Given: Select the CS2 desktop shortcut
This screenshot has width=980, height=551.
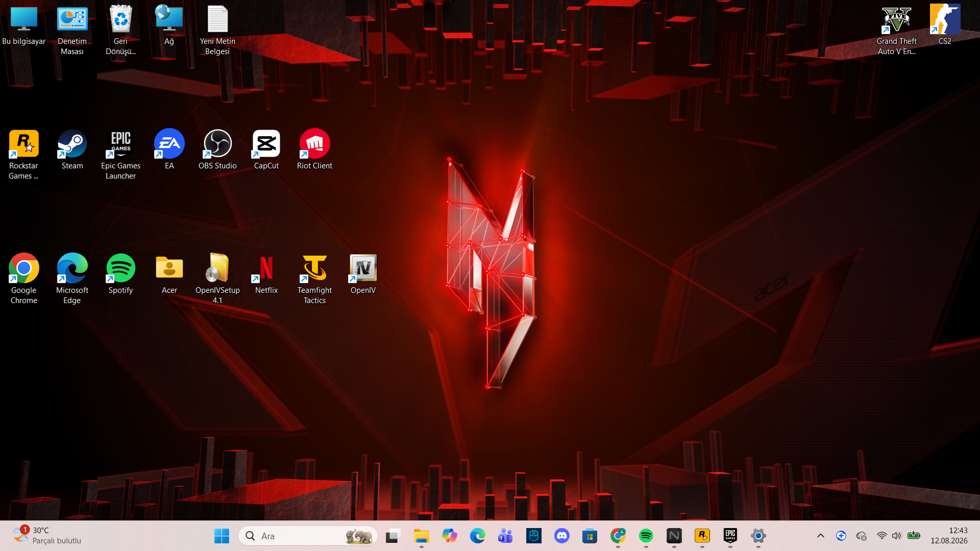Looking at the screenshot, I should tap(945, 26).
